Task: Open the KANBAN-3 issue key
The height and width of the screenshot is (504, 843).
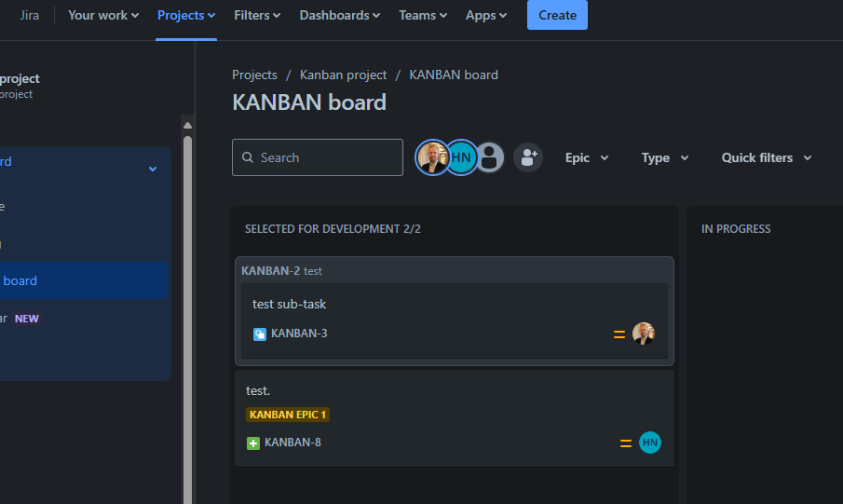Action: point(299,334)
